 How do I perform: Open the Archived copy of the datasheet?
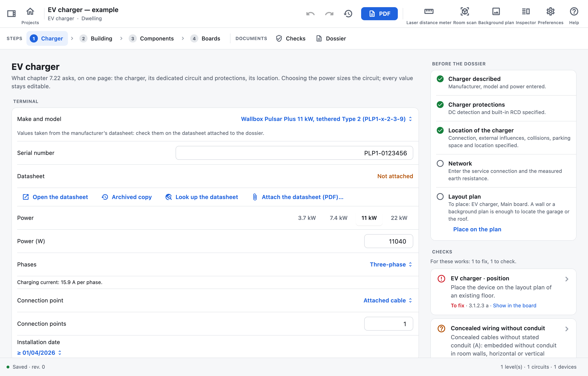tap(127, 197)
